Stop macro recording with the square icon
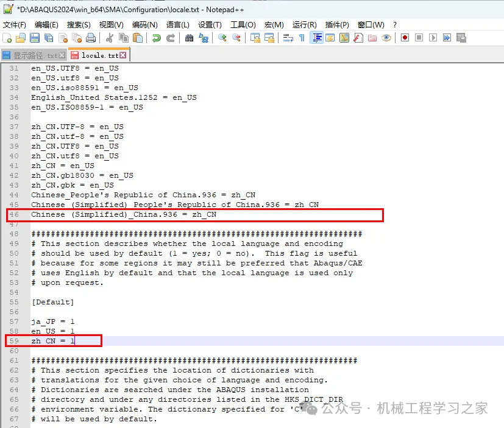This screenshot has width=504, height=428. [419, 38]
